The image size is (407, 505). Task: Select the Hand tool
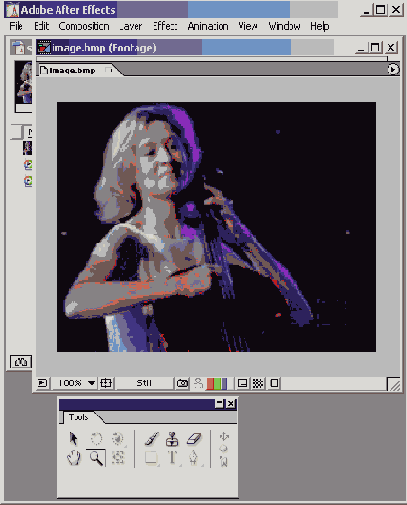[x=74, y=458]
